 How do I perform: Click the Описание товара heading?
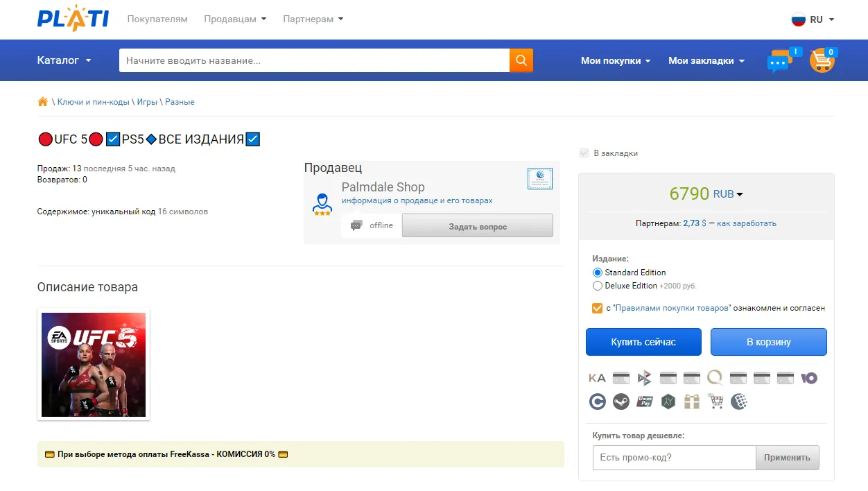(x=87, y=287)
